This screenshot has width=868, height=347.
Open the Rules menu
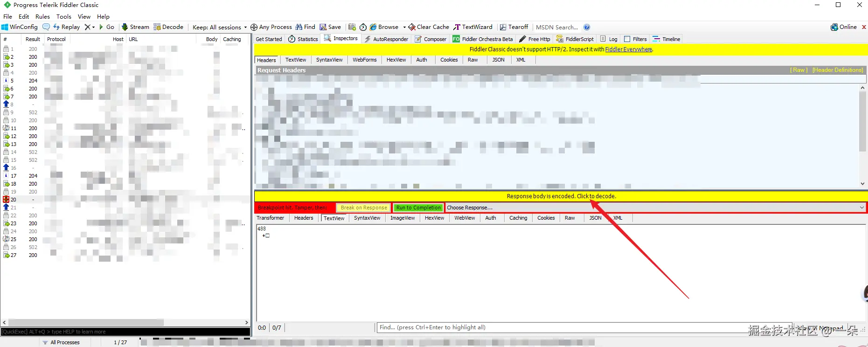pyautogui.click(x=42, y=16)
